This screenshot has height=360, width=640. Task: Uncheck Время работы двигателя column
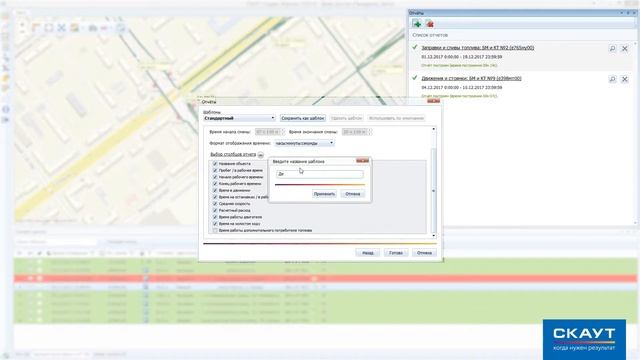point(215,217)
